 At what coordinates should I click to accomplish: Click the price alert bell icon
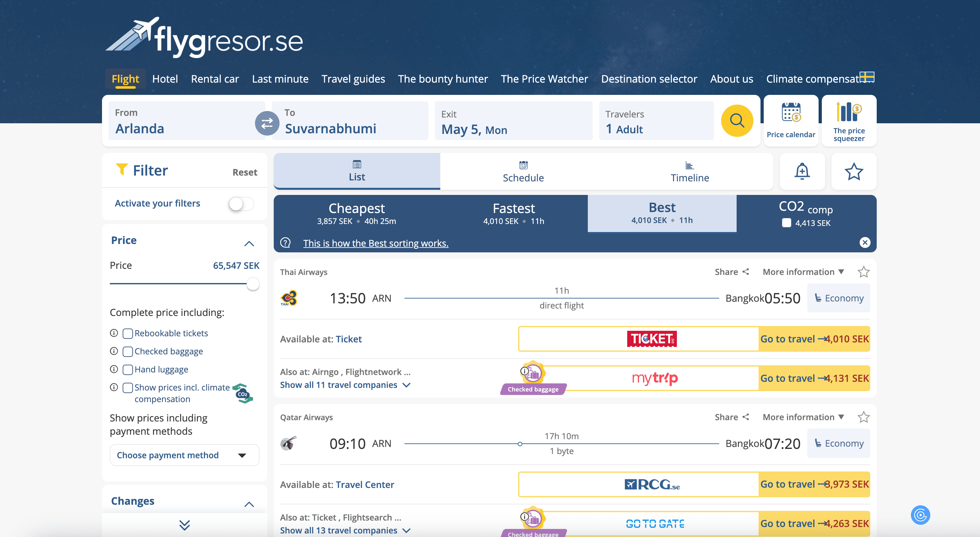coord(802,171)
